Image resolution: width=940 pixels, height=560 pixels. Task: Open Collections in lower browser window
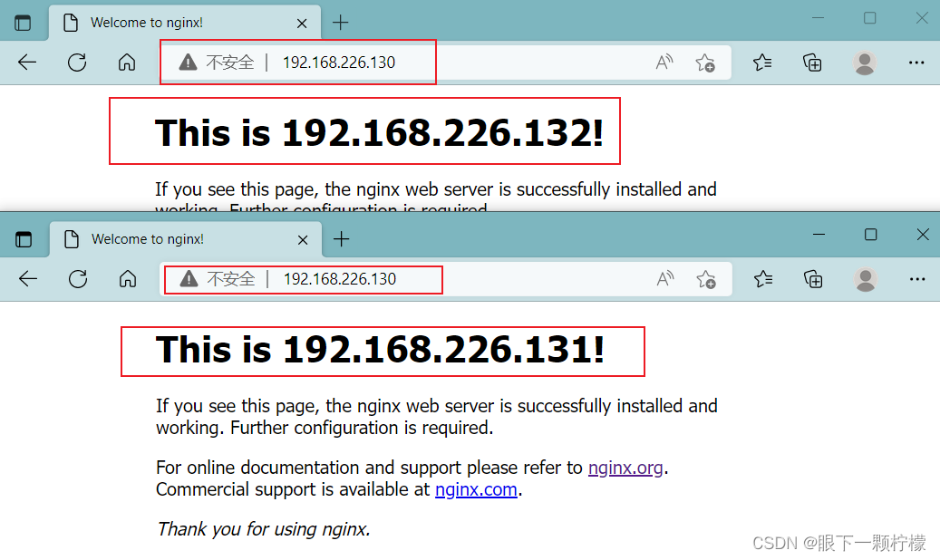pyautogui.click(x=813, y=279)
